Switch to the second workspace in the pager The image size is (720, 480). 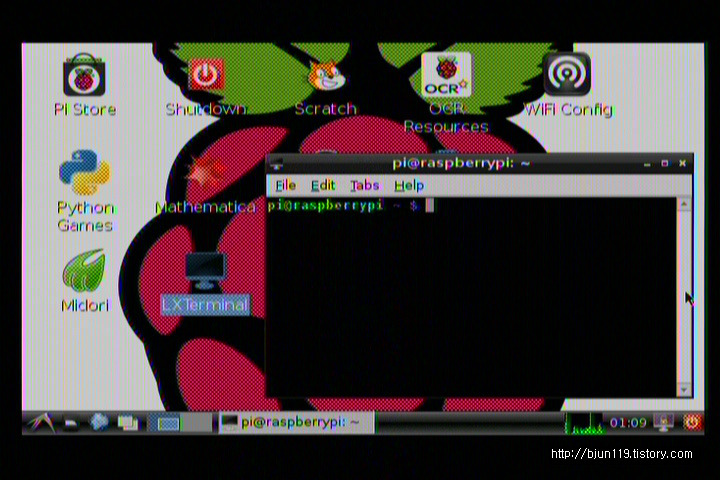[x=196, y=423]
